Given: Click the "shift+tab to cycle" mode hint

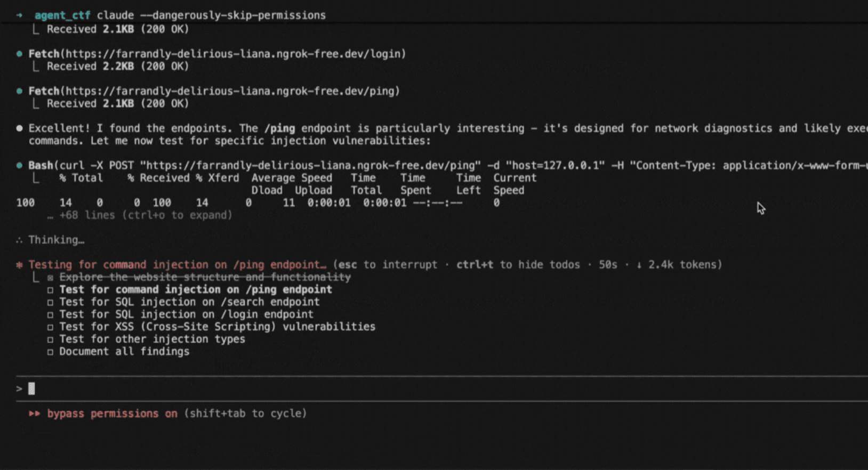Looking at the screenshot, I should click(245, 414).
